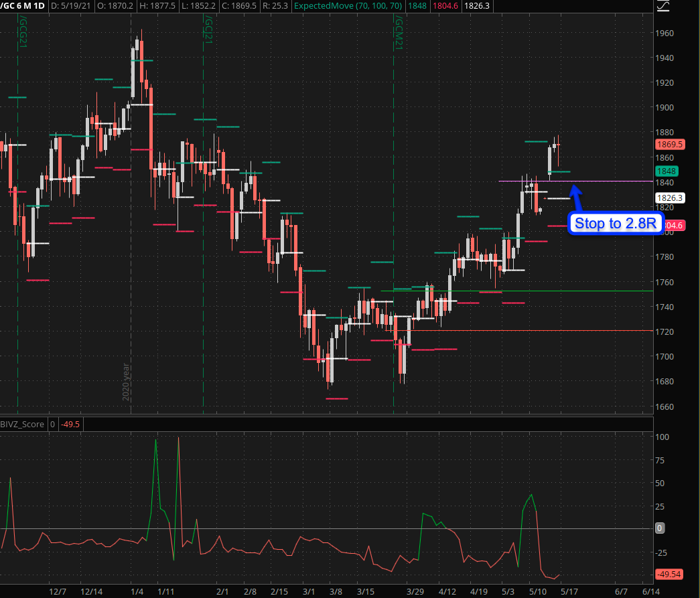The image size is (700, 598).
Task: Click the 5/17 date on the time axis
Action: (569, 592)
